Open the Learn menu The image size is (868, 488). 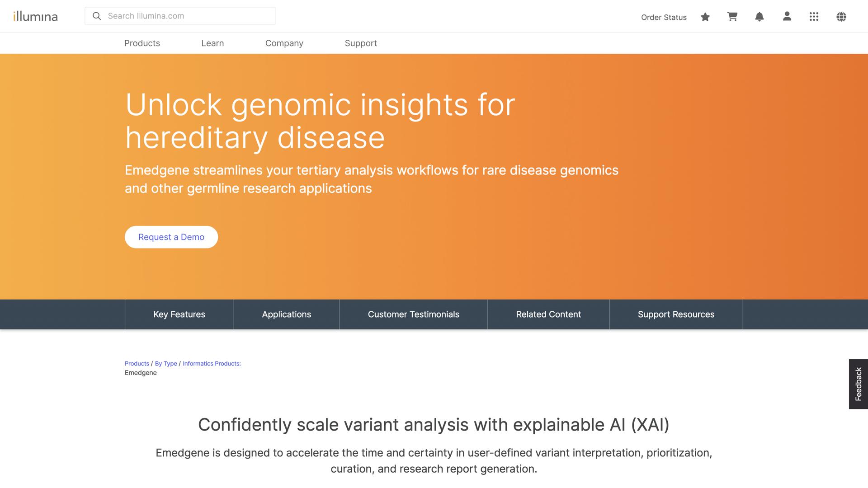[212, 43]
